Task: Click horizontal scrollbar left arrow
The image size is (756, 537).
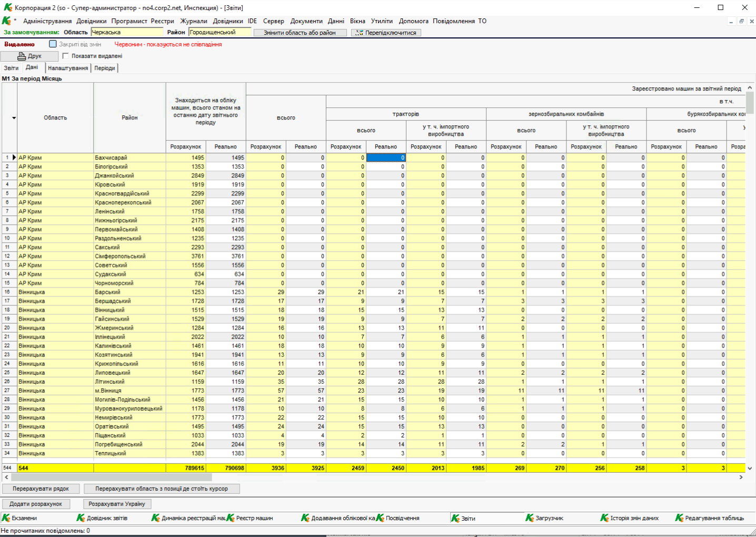Action: pyautogui.click(x=6, y=477)
